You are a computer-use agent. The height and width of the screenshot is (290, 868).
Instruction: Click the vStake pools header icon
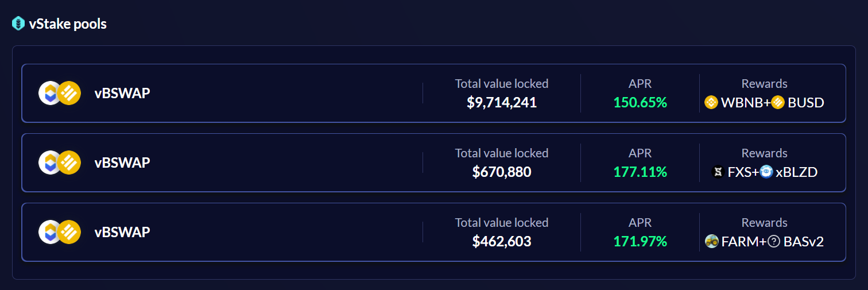18,24
